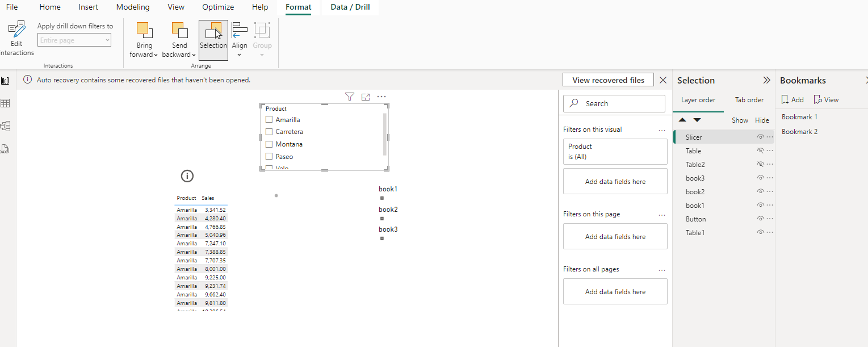Check the Montana slicer checkbox
The image size is (868, 347).
coord(269,144)
